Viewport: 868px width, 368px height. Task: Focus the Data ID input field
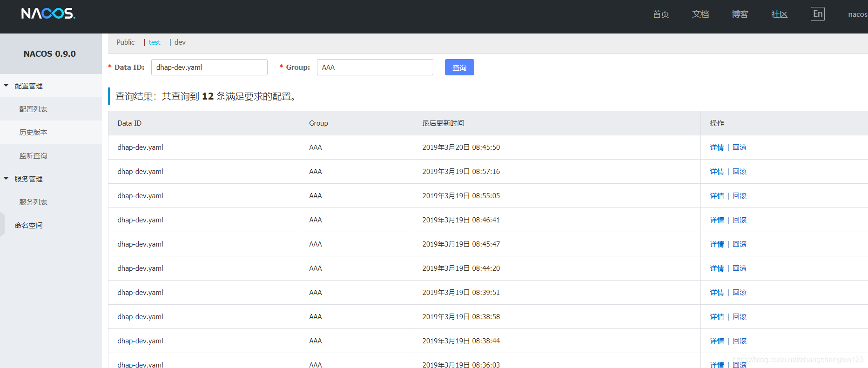pyautogui.click(x=209, y=67)
